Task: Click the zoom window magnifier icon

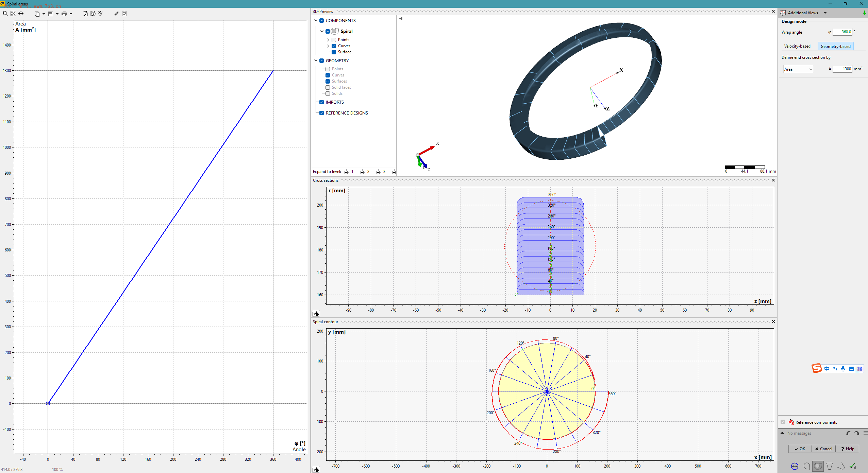Action: point(5,14)
